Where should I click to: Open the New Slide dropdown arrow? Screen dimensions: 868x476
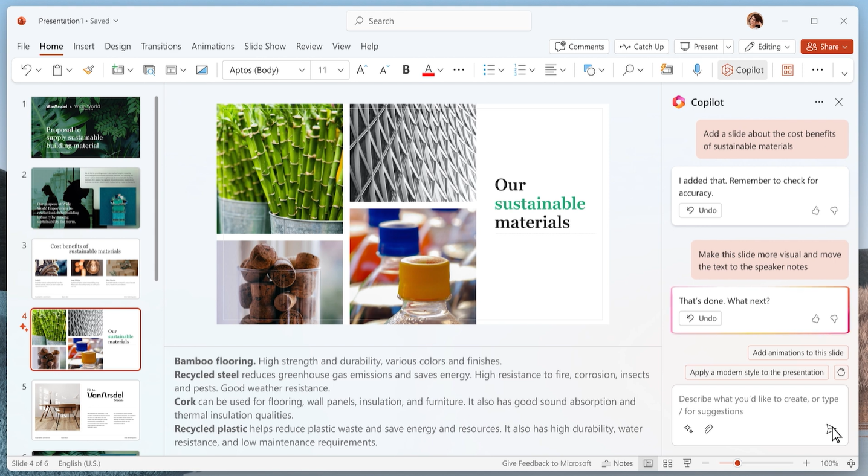pyautogui.click(x=131, y=71)
